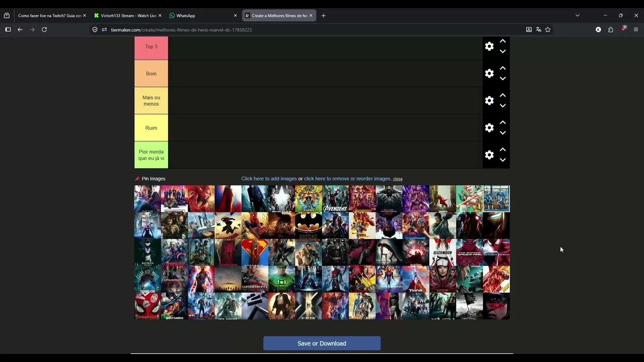Screen dimensions: 644x362
Task: Open settings gear for Pior merda tier
Action: 489,155
